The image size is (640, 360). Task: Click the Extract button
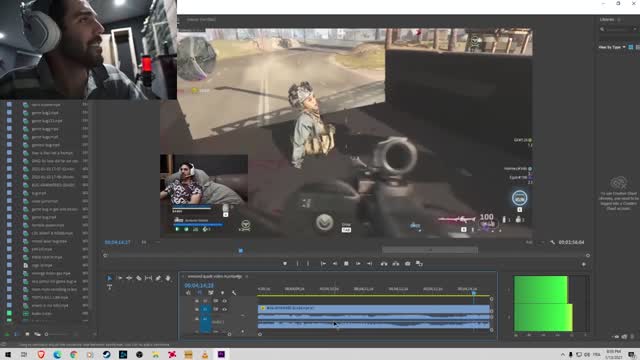tap(396, 264)
